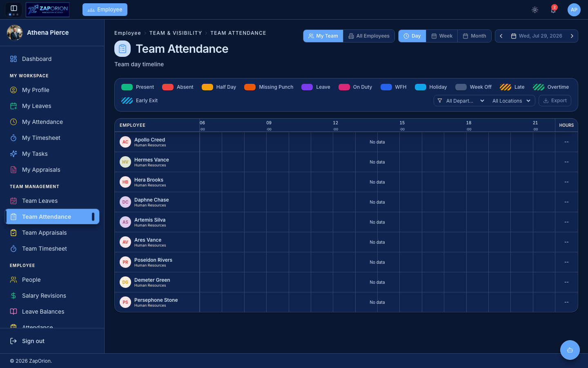The height and width of the screenshot is (368, 588).
Task: Go to next day arrow
Action: [572, 36]
